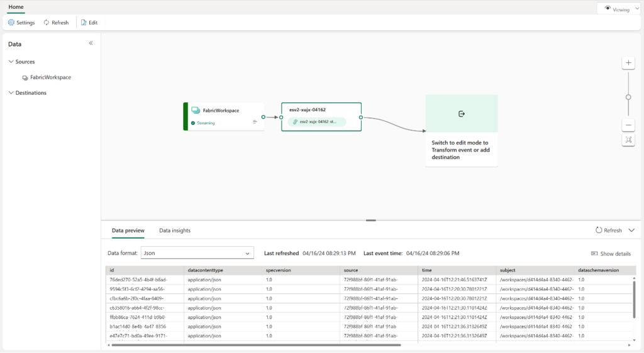Select id cell starting 9594c5f3
Screen dimensions: 644x353
[145, 289]
